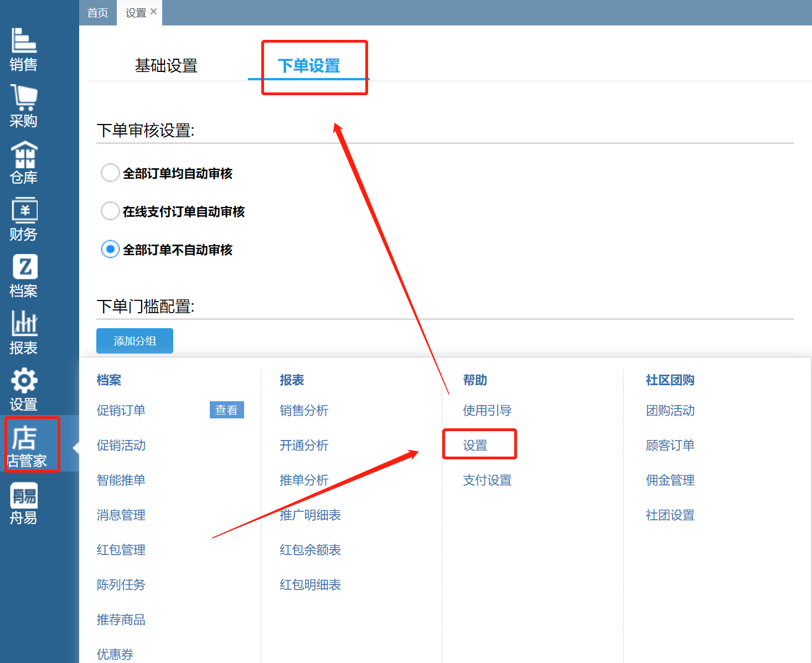Open 支付设置 under 帮助
This screenshot has height=663, width=812.
(x=487, y=480)
